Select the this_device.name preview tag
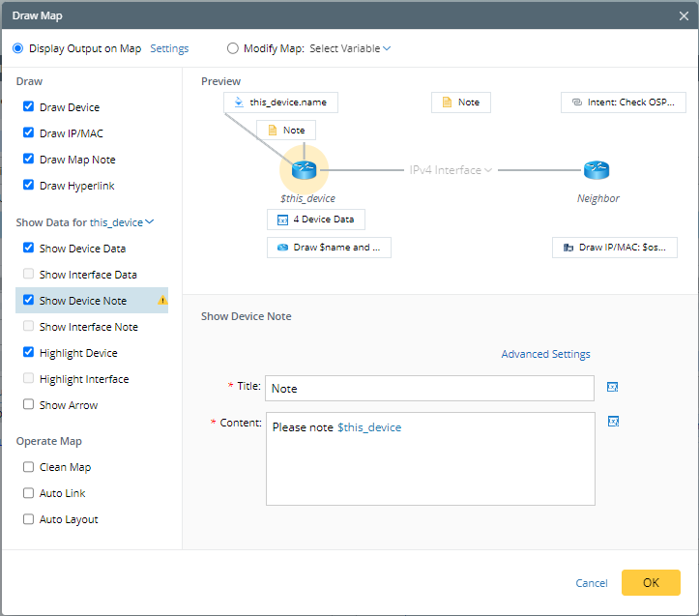Viewport: 699px width, 616px height. pyautogui.click(x=280, y=103)
